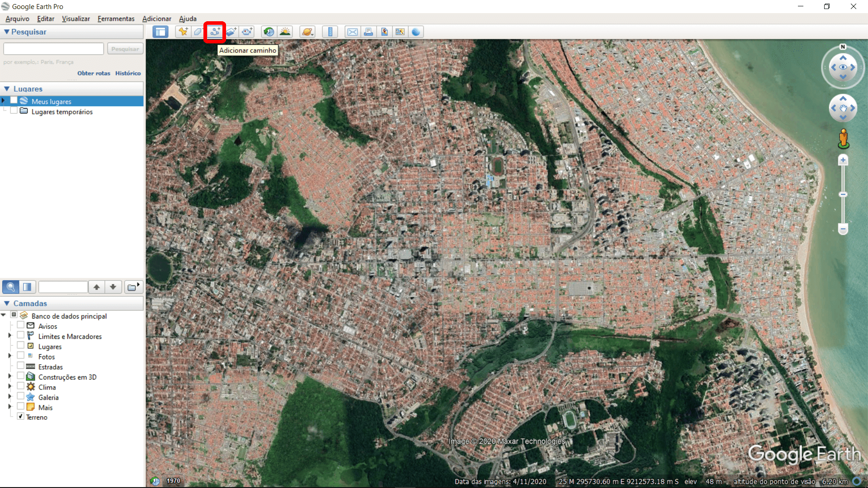Select the Adicionar marcador tool
This screenshot has height=488, width=868.
click(x=183, y=32)
